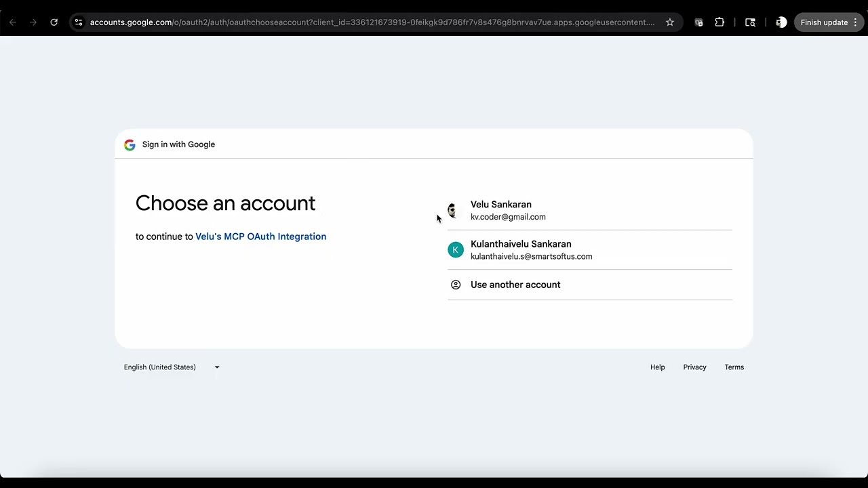
Task: Click the language dropdown arrow
Action: (x=217, y=367)
